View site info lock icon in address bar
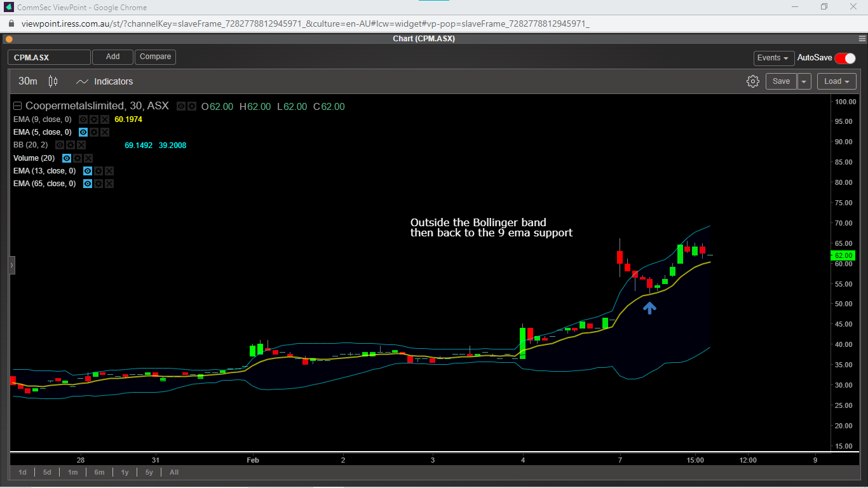This screenshot has height=488, width=868. (11, 24)
